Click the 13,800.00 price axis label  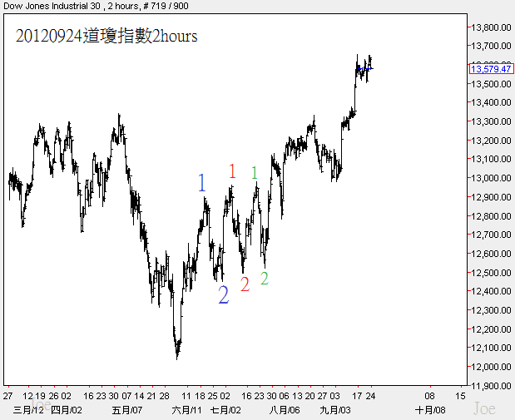coord(491,27)
